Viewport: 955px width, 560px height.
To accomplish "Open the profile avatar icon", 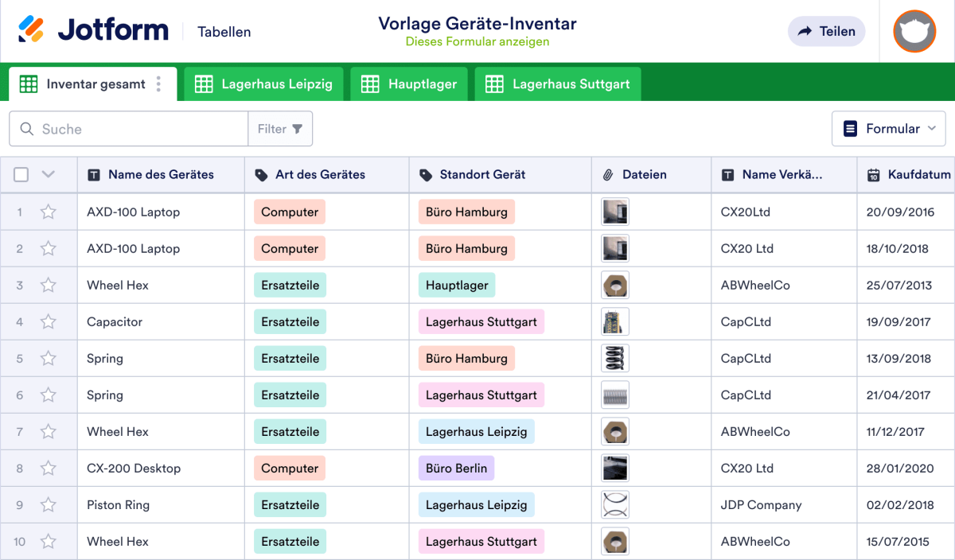I will 914,32.
